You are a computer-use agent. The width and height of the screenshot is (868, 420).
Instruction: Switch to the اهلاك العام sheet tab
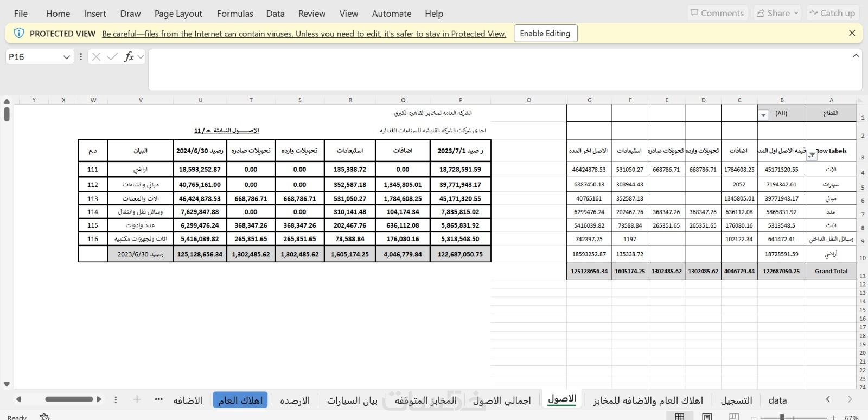[240, 400]
